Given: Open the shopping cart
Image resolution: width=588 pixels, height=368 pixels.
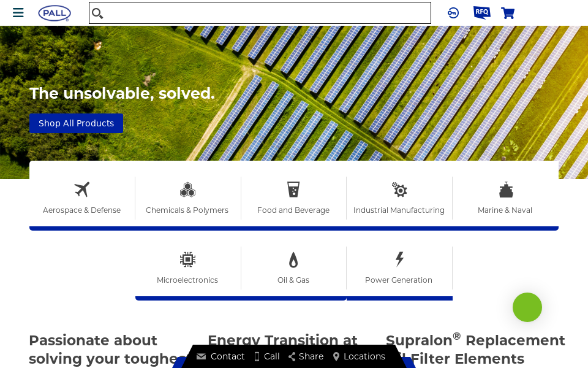Looking at the screenshot, I should (x=508, y=13).
